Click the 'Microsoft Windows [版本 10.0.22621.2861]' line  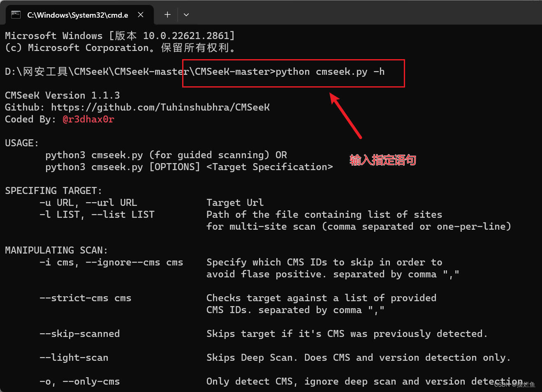click(x=120, y=36)
